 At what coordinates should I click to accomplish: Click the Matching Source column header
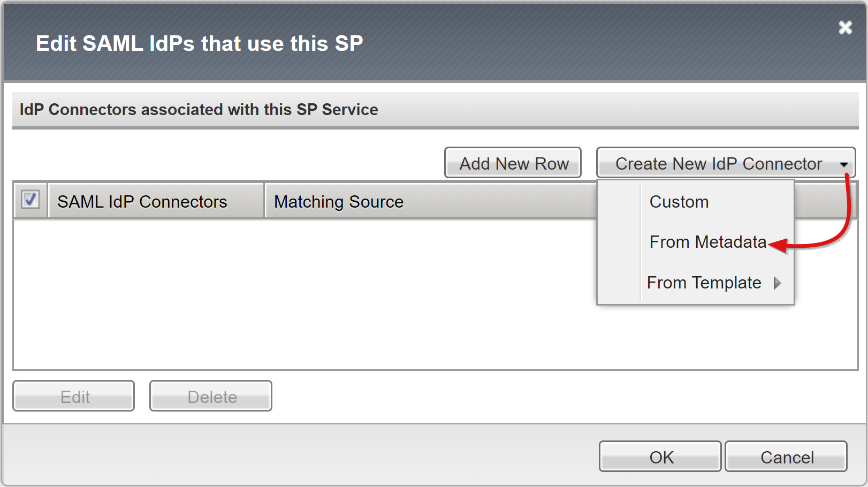[339, 201]
